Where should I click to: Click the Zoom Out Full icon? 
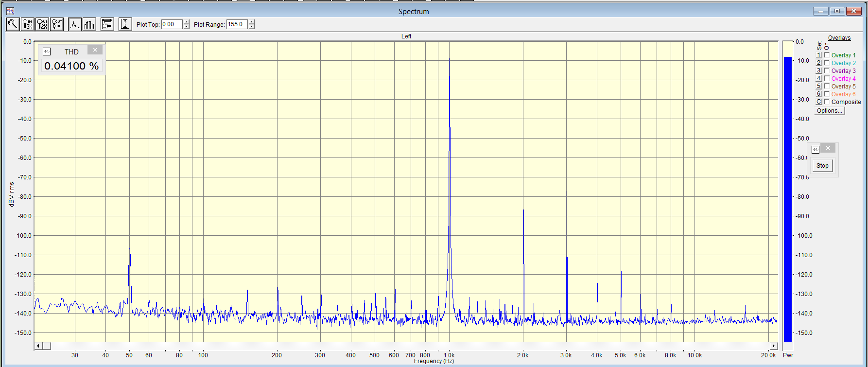57,24
